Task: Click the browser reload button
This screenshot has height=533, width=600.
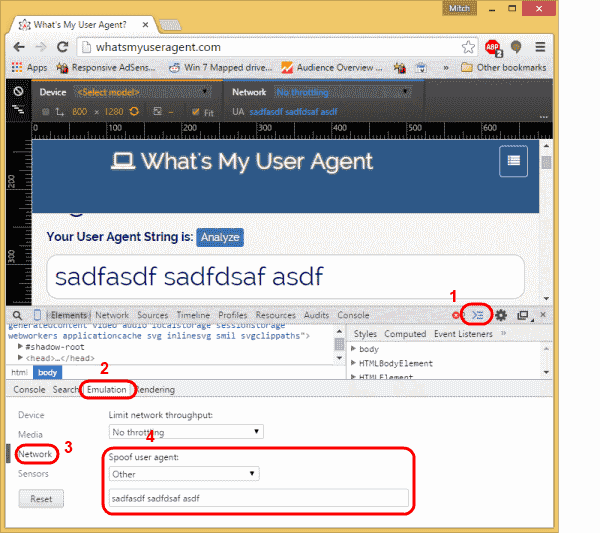Action: point(62,47)
